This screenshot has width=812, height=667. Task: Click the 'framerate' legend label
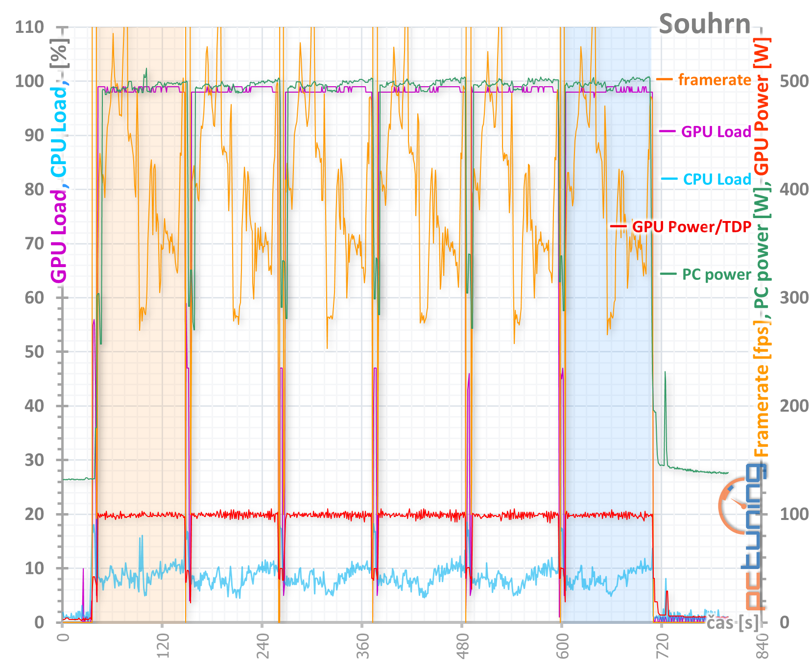pos(715,80)
